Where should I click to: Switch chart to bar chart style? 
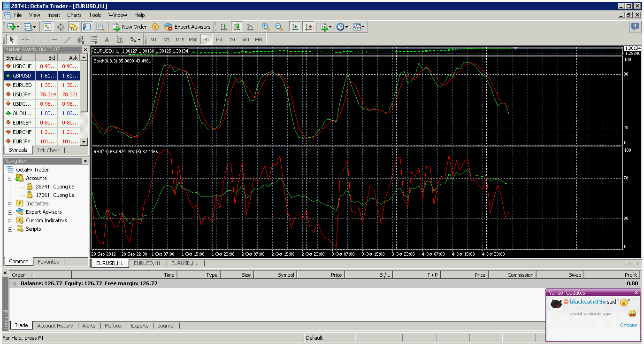click(224, 27)
